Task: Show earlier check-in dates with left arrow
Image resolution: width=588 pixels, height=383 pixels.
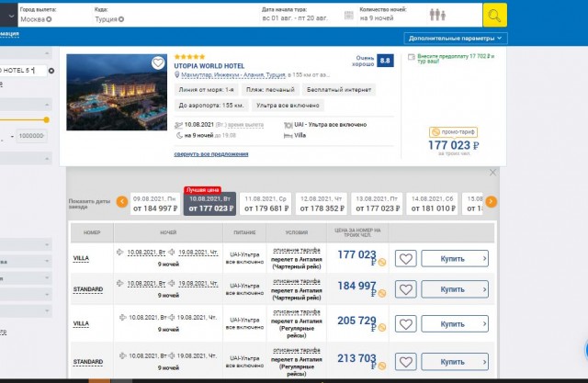Action: [122, 202]
